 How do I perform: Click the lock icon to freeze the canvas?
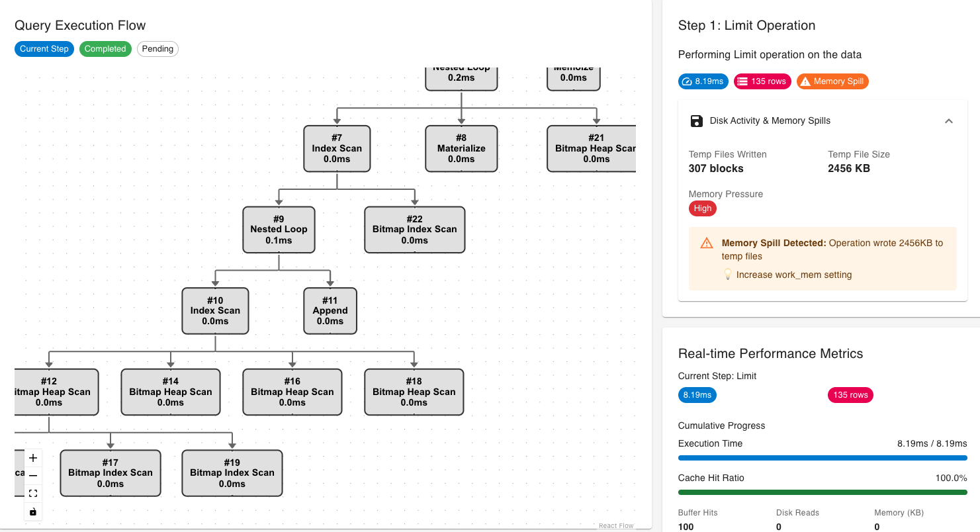tap(33, 511)
